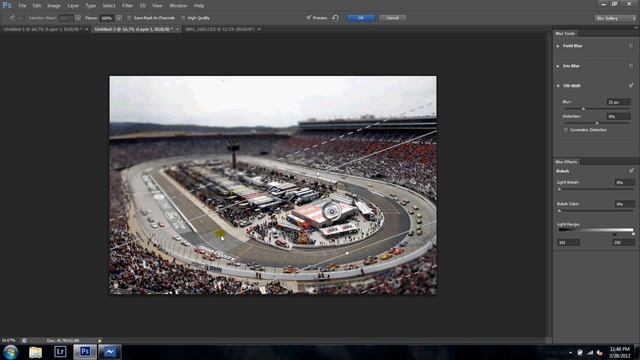Toggle the Preview checkbox
Screen dimensions: 640x360
pyautogui.click(x=309, y=18)
